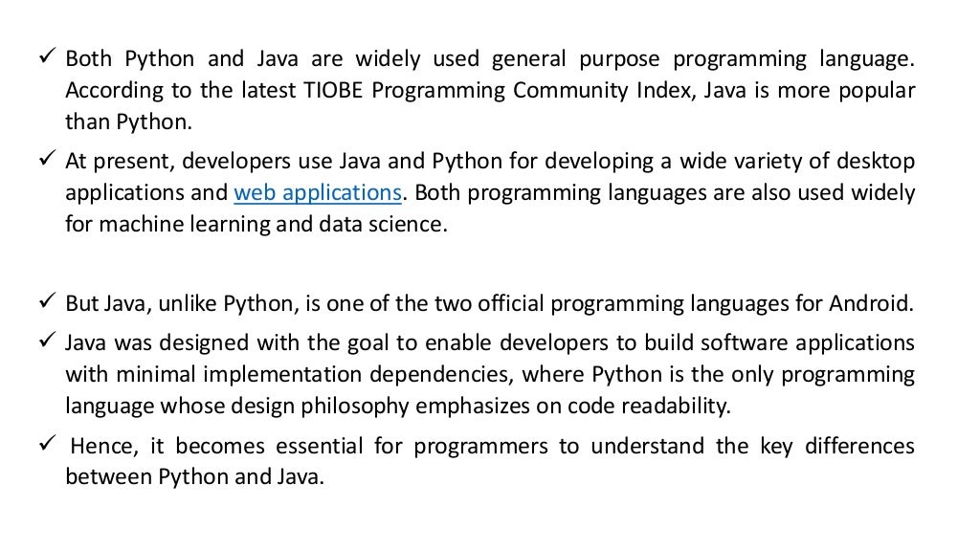
Task: Click the checkmark bullet beside "At present, developers"
Action: tap(48, 159)
